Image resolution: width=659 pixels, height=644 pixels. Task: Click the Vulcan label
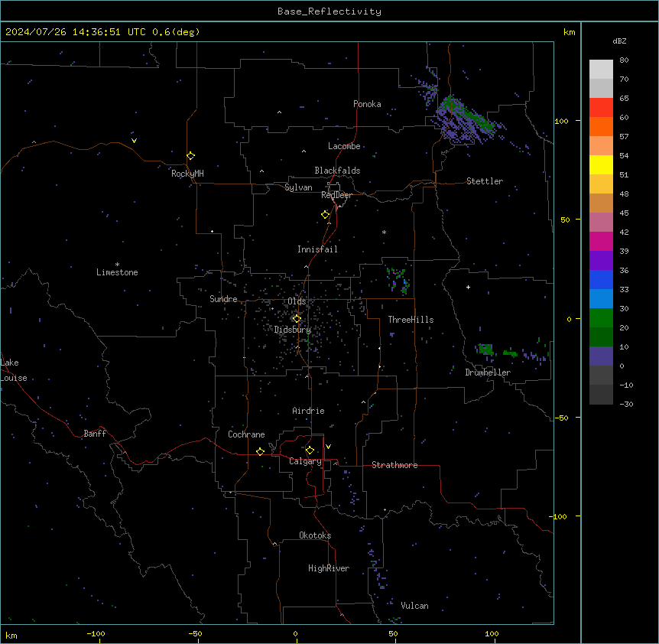click(x=415, y=606)
